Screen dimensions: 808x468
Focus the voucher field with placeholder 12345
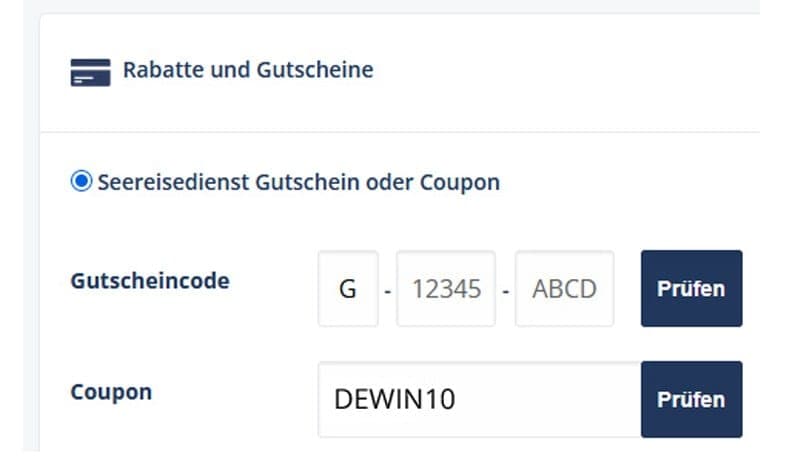(x=446, y=289)
